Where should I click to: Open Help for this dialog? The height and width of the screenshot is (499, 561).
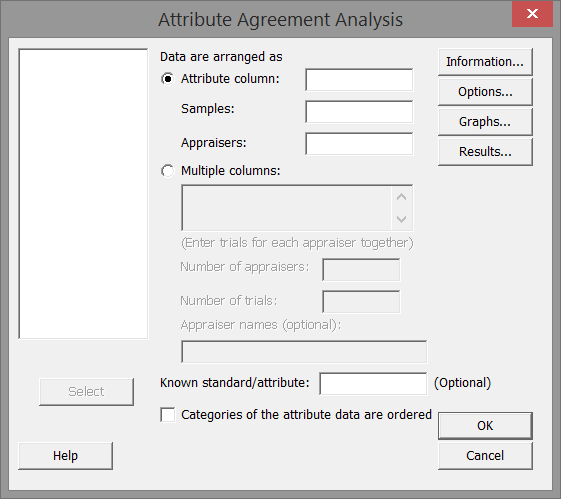click(x=65, y=456)
